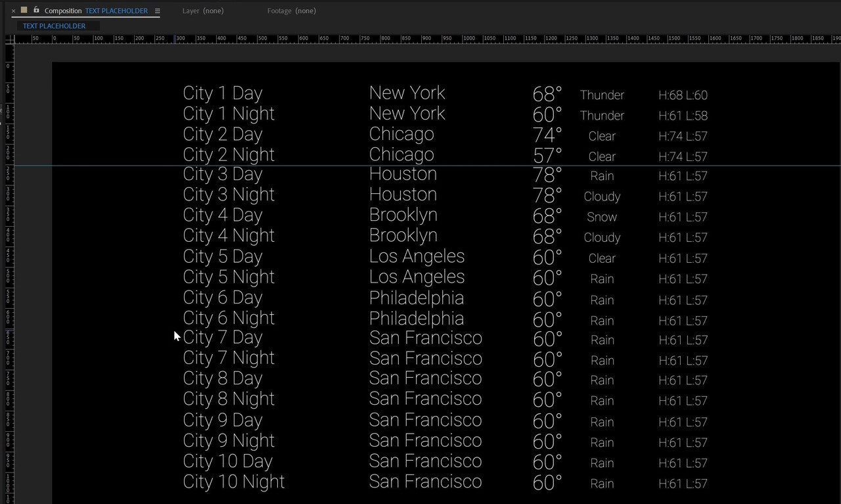
Task: Click San Francisco in City 10 Night row
Action: (426, 481)
